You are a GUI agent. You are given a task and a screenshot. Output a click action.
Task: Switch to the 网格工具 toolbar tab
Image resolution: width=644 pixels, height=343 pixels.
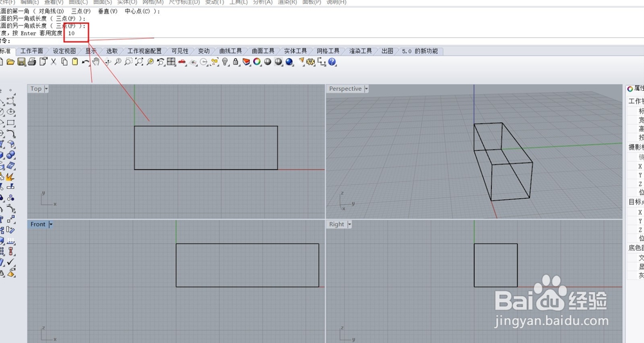tap(328, 51)
